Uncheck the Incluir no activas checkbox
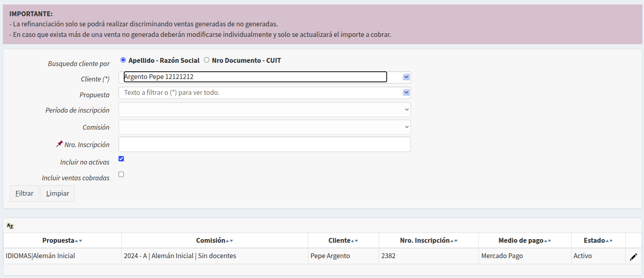 (x=121, y=159)
